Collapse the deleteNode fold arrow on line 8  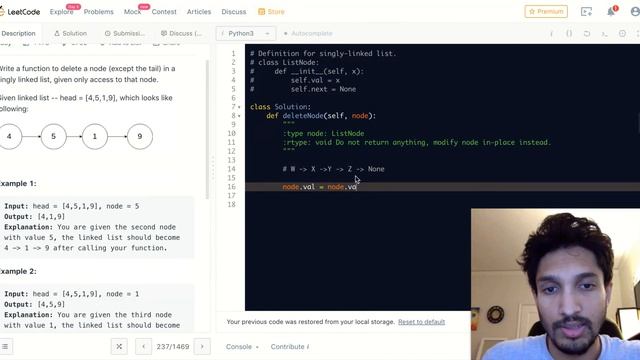pyautogui.click(x=239, y=116)
